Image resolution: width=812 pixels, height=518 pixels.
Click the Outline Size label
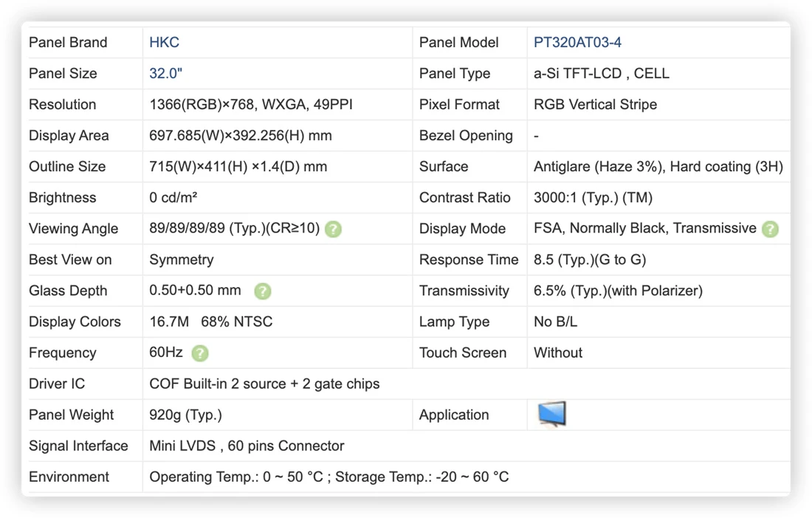point(66,167)
